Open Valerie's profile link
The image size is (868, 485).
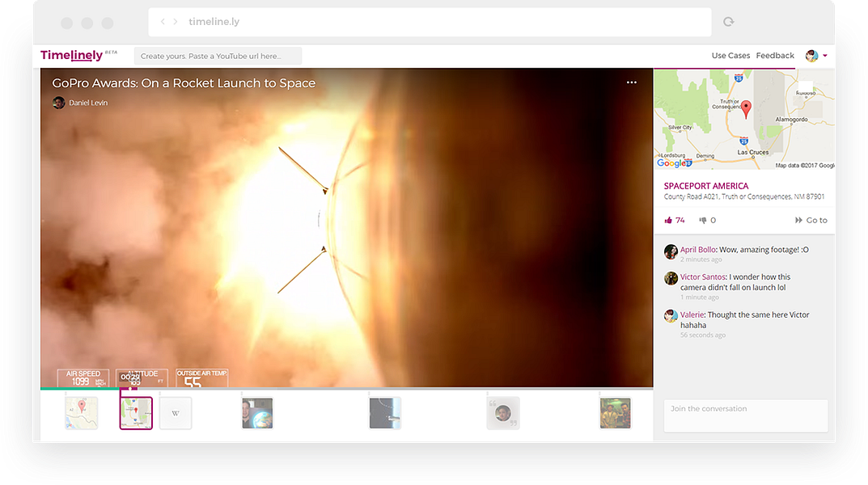point(692,314)
